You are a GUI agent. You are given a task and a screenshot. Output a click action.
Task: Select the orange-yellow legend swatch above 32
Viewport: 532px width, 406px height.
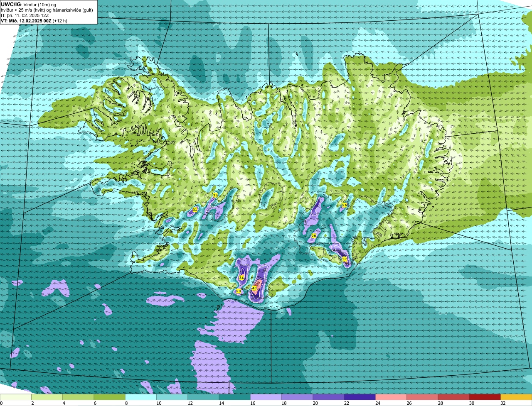[x=516, y=397]
